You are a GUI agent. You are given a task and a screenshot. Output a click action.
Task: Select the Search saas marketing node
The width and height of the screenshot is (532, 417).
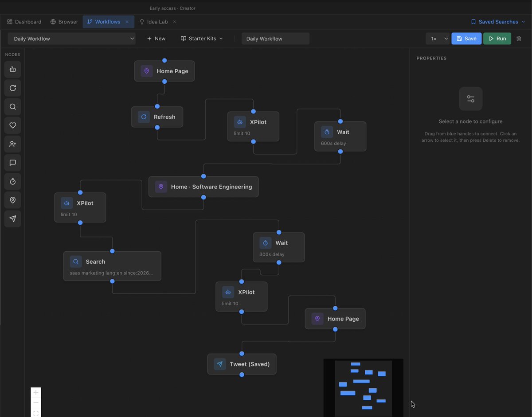112,266
